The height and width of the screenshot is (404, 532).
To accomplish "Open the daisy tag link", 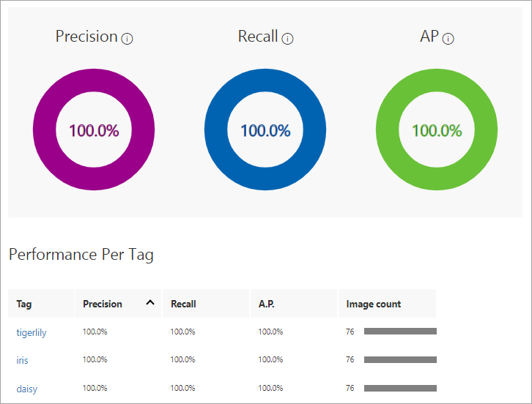I will [x=26, y=389].
